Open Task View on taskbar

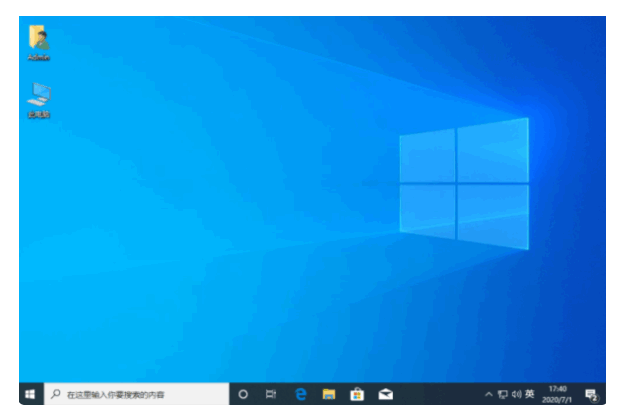point(271,394)
